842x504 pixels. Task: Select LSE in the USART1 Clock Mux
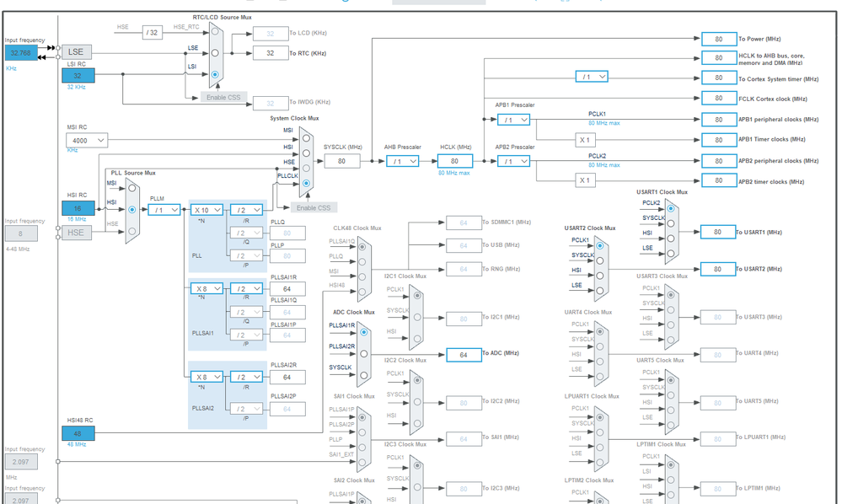tap(671, 254)
